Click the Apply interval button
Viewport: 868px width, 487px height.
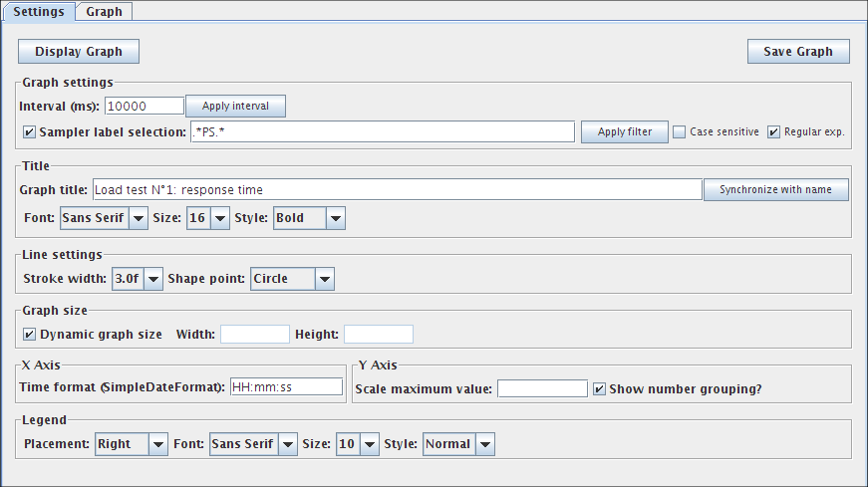point(235,106)
